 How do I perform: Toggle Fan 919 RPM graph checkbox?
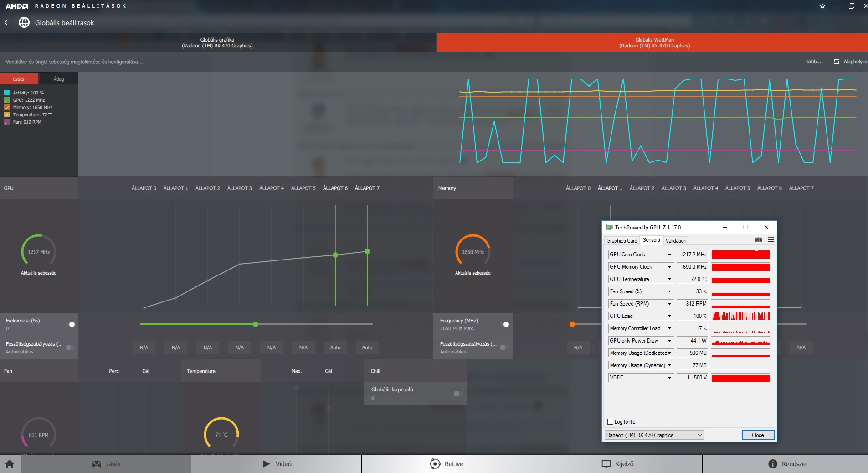(x=7, y=122)
